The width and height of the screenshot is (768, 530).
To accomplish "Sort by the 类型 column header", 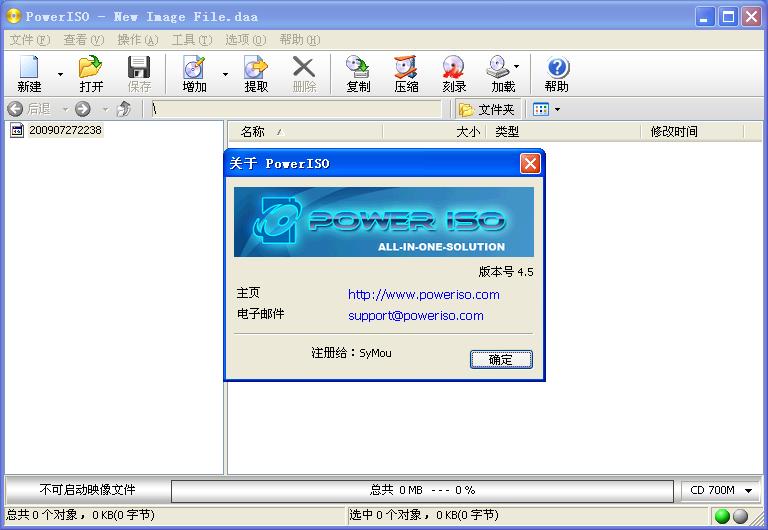I will [563, 131].
